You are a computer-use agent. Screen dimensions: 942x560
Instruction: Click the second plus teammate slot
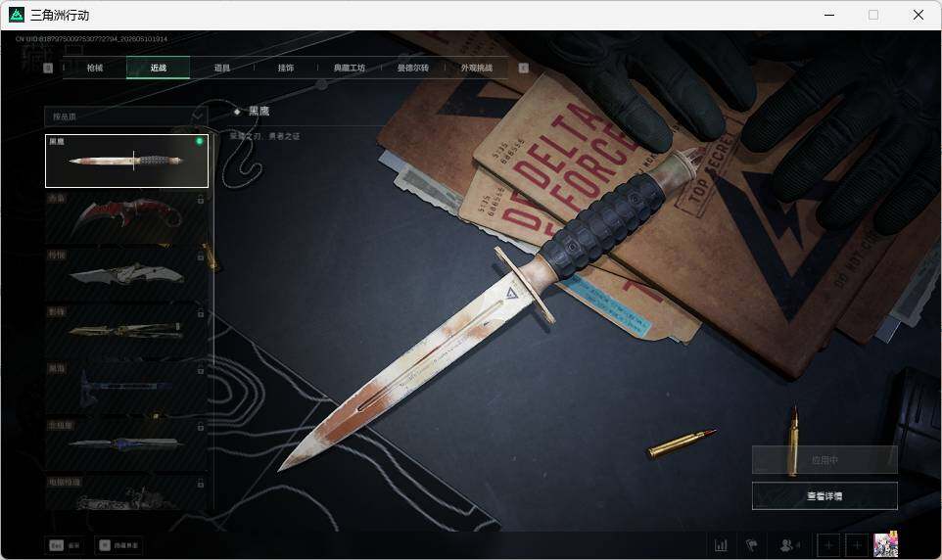[x=857, y=545]
